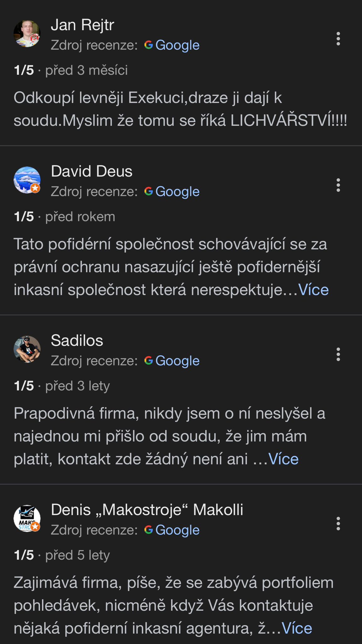Open options menu for Jan Rejtr's review
This screenshot has height=644, width=362.
[338, 39]
